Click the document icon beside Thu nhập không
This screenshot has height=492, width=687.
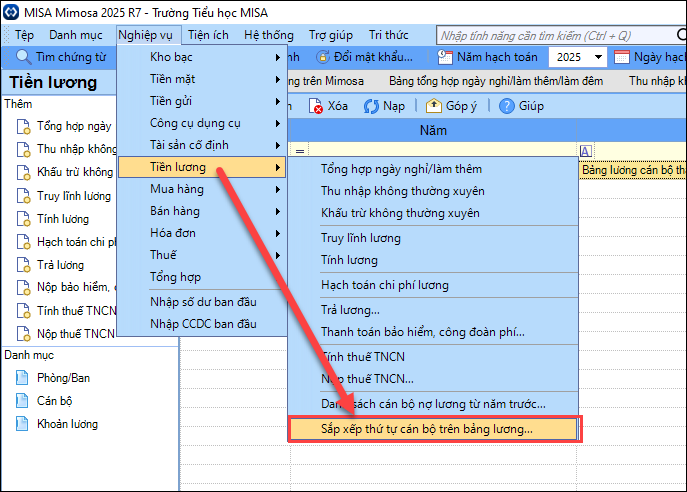[x=24, y=149]
